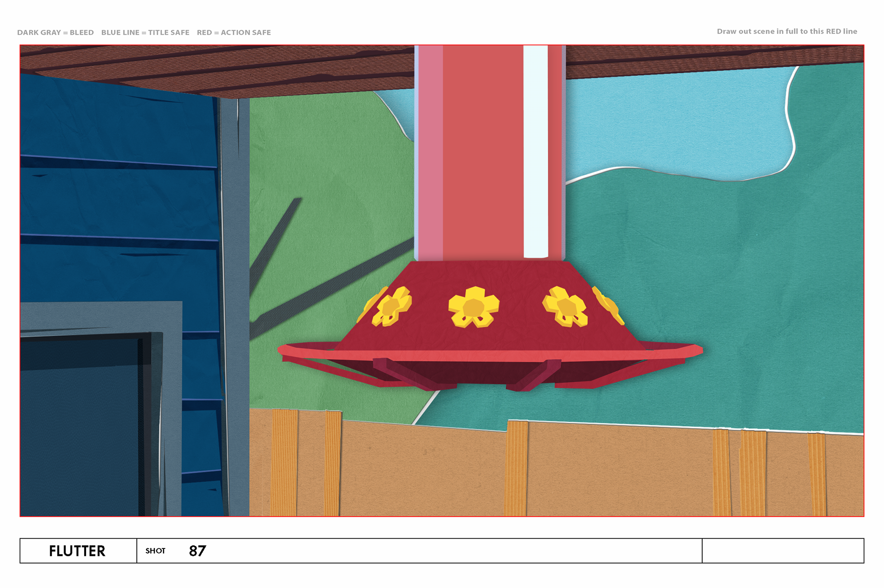
Task: Click the DARK GRAY = BLEED label
Action: [55, 32]
